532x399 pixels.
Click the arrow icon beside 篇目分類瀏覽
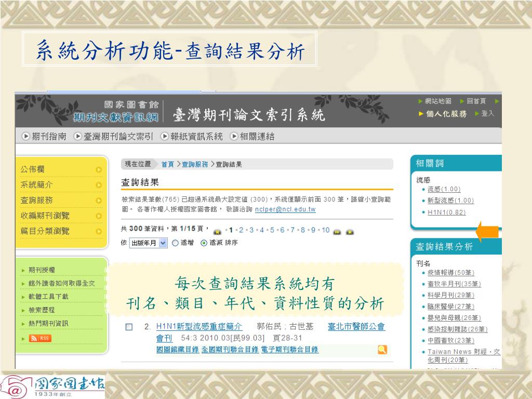[x=99, y=231]
